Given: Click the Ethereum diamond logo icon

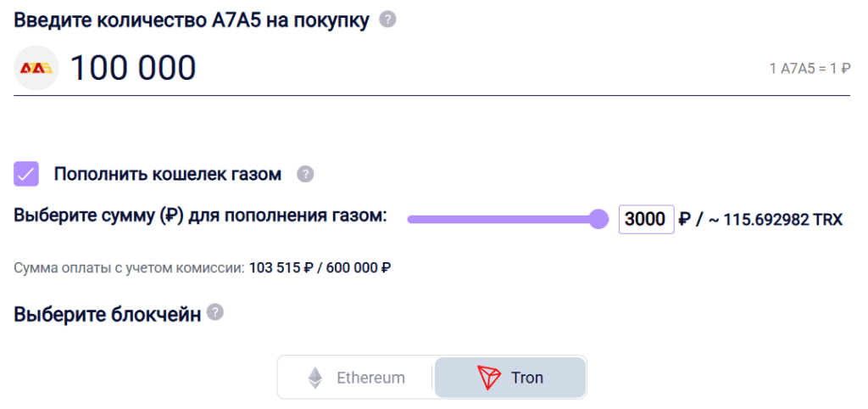Looking at the screenshot, I should click(315, 378).
